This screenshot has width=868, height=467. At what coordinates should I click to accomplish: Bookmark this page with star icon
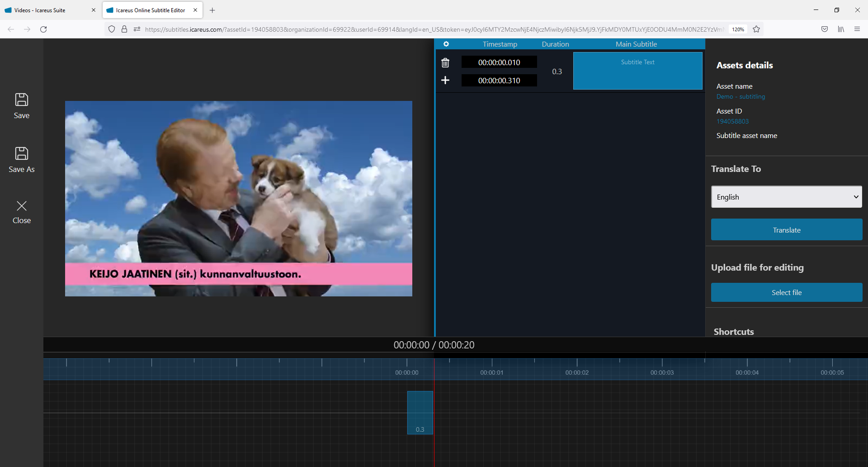point(756,29)
